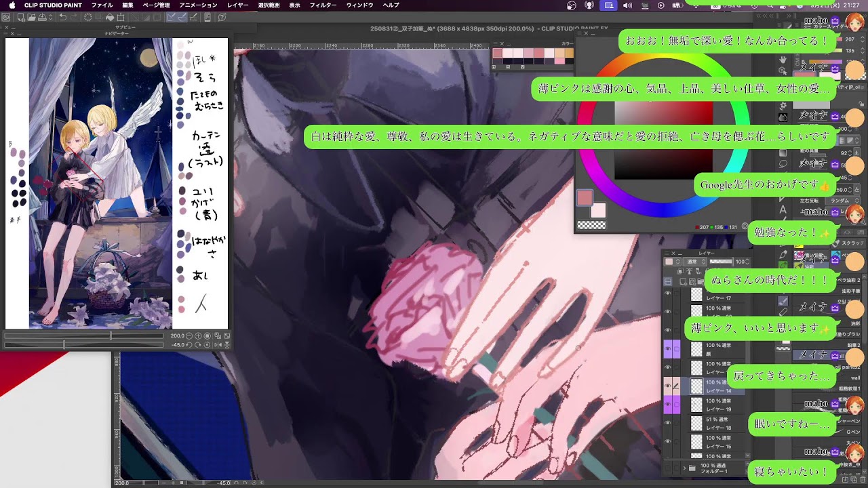Image resolution: width=868 pixels, height=488 pixels.
Task: Click the Navigator fit to screen icon
Action: pyautogui.click(x=226, y=335)
